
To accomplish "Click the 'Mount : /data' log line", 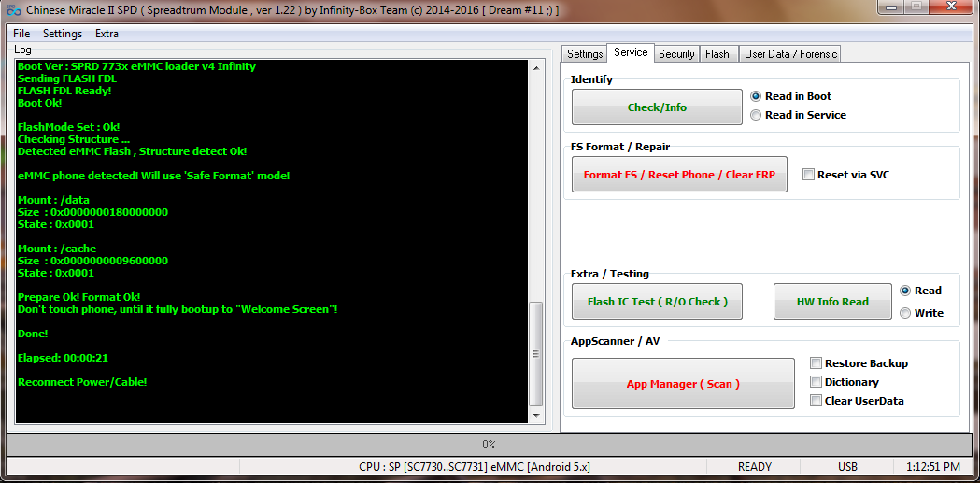I will [54, 200].
